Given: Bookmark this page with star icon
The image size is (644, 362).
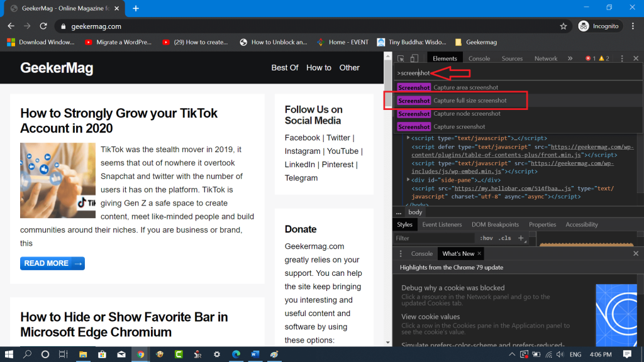Looking at the screenshot, I should (563, 26).
